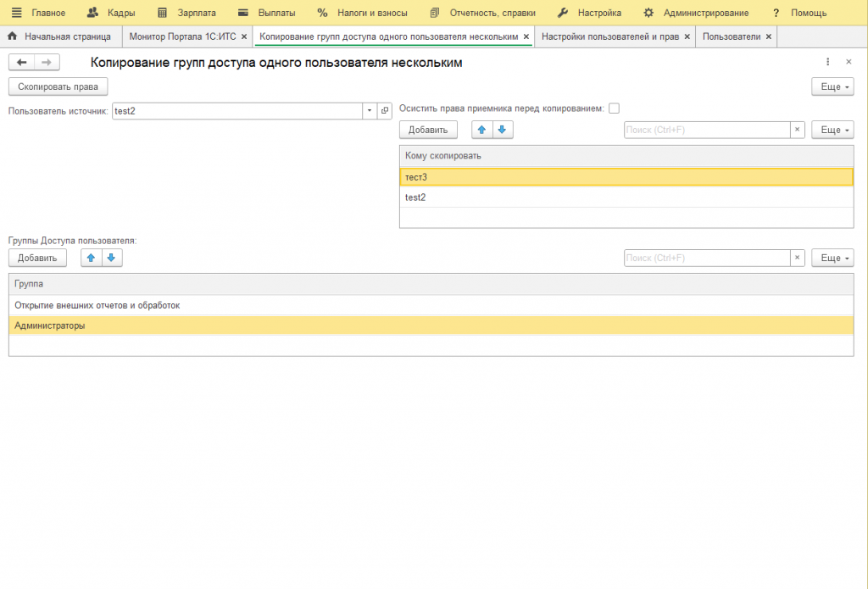Open the Кадры menu

121,13
